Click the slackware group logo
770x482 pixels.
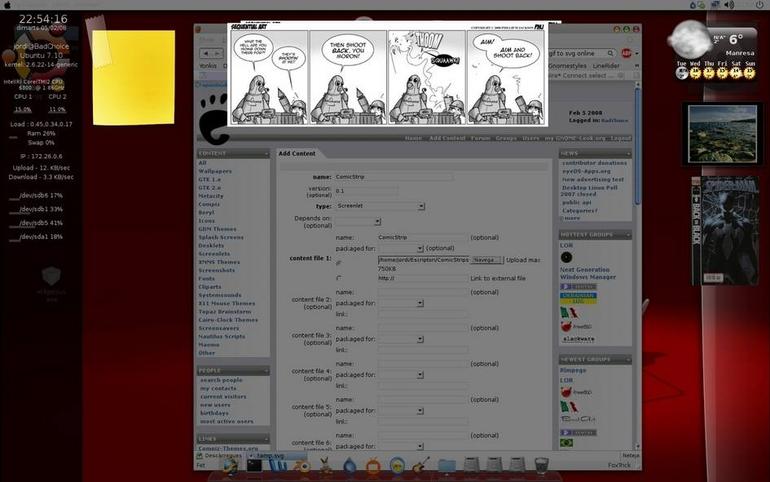[578, 339]
